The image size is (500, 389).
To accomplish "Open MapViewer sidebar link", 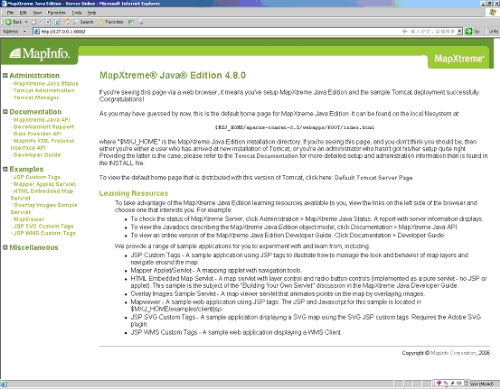I will 29,219.
